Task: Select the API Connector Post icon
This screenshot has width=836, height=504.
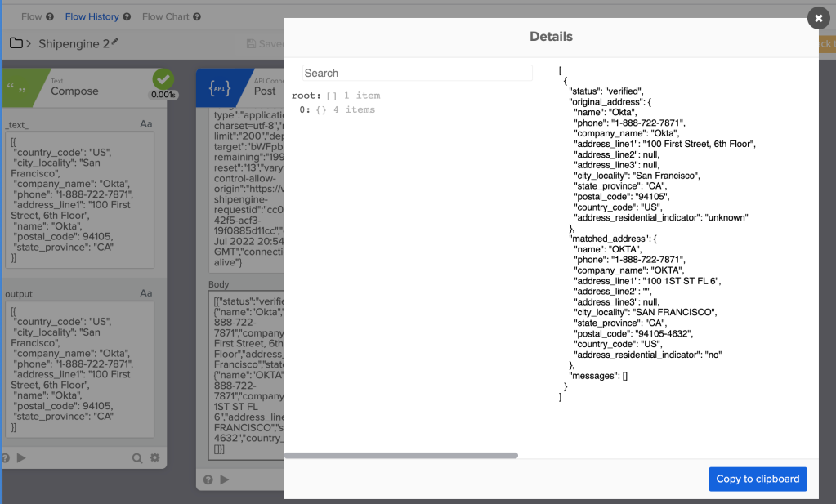Action: (x=220, y=88)
